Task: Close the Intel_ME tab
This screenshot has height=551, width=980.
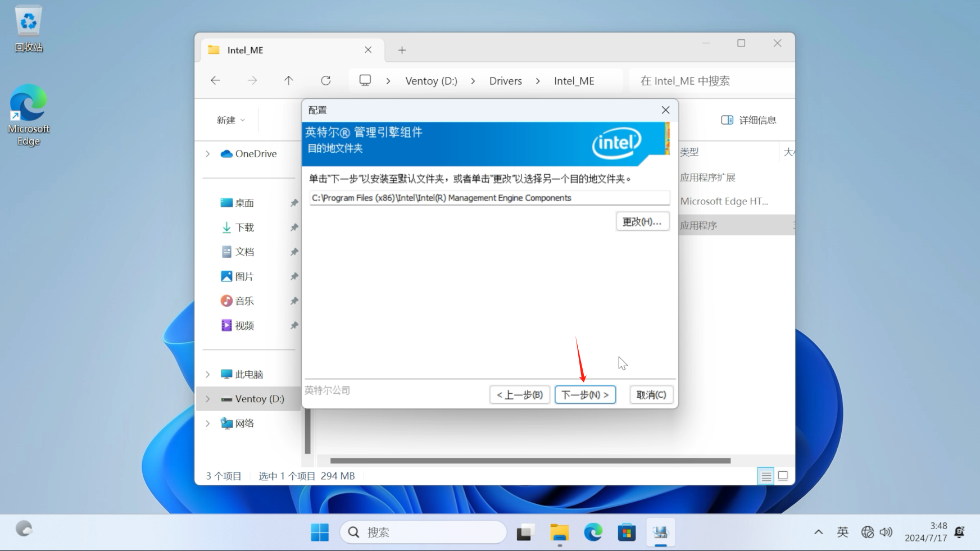Action: pos(368,50)
